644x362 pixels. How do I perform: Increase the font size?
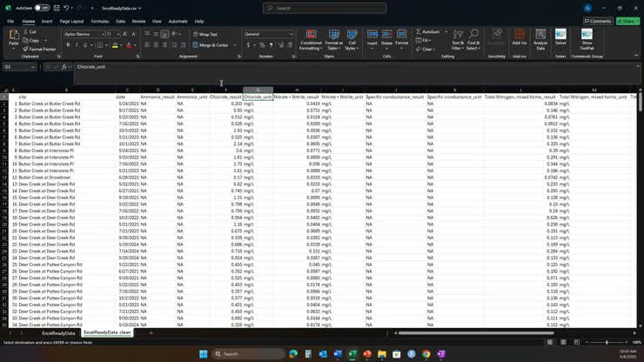click(x=124, y=34)
